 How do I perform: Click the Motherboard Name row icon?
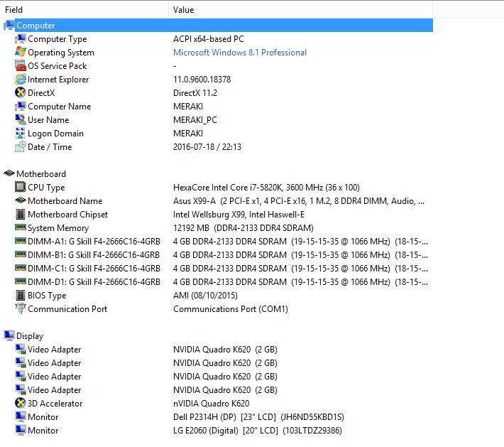(x=21, y=200)
